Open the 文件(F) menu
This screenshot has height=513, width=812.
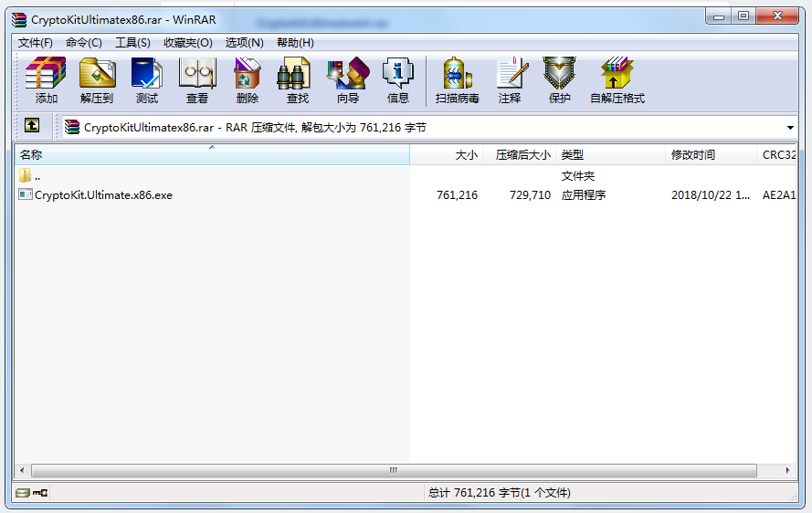coord(36,43)
